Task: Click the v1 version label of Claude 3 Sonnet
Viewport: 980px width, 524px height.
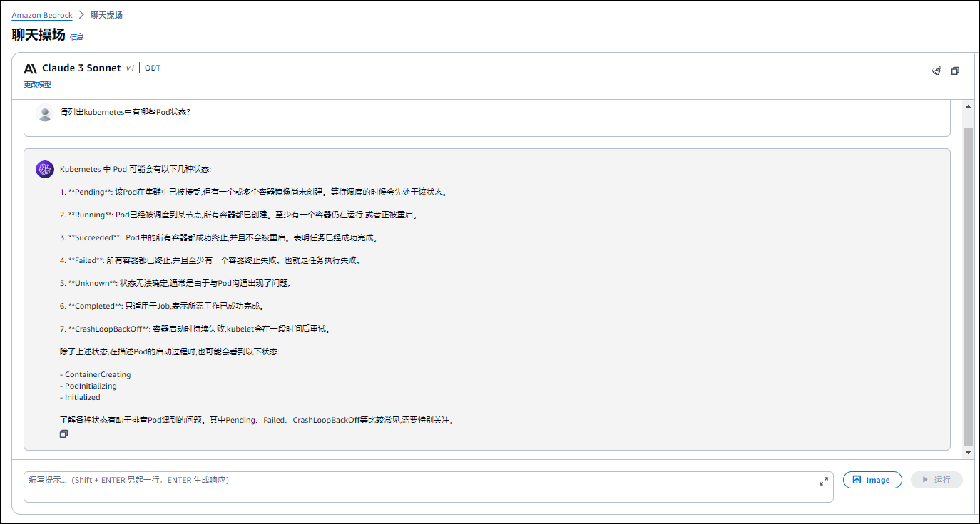Action: [x=129, y=68]
